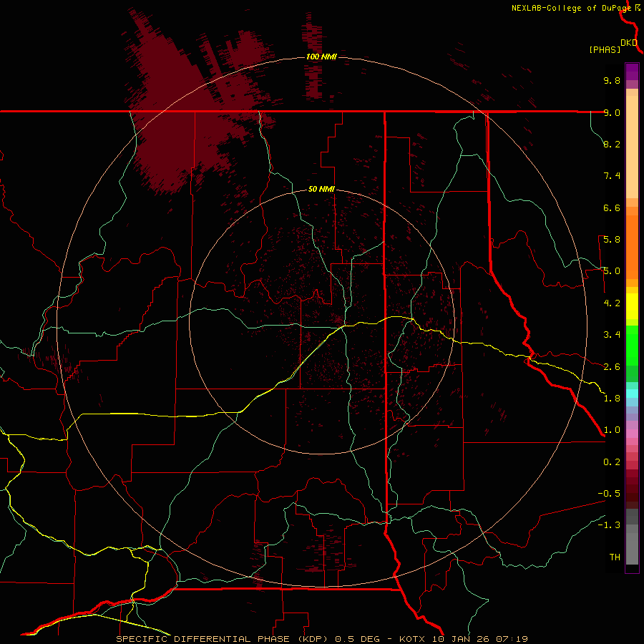Click the 100 NMI range ring label
The width and height of the screenshot is (644, 644).
coord(321,57)
